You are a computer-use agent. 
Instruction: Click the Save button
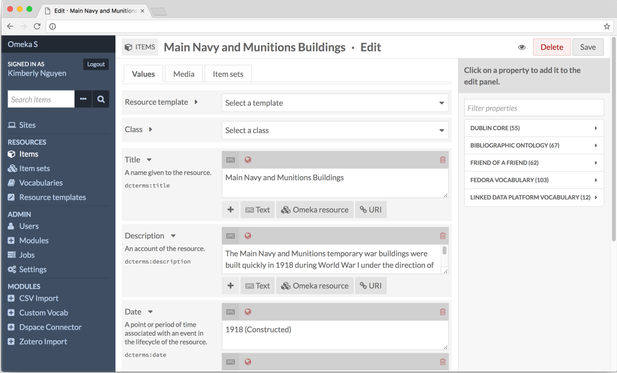click(588, 47)
